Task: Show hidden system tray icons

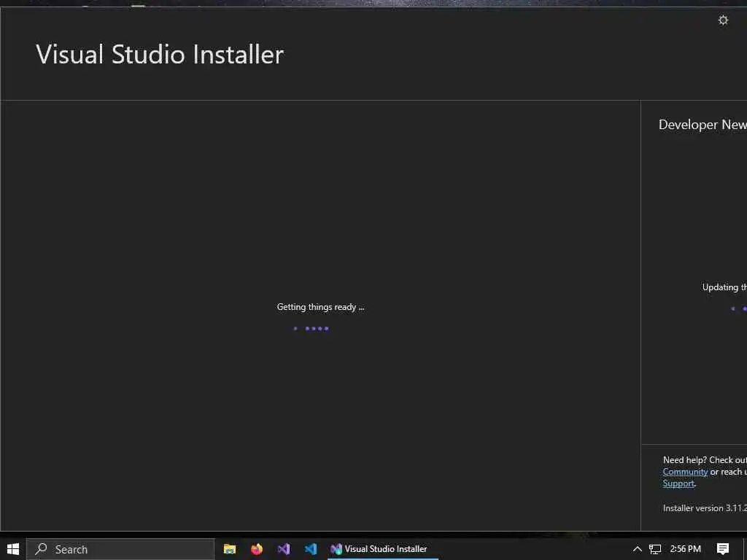Action: (x=637, y=549)
